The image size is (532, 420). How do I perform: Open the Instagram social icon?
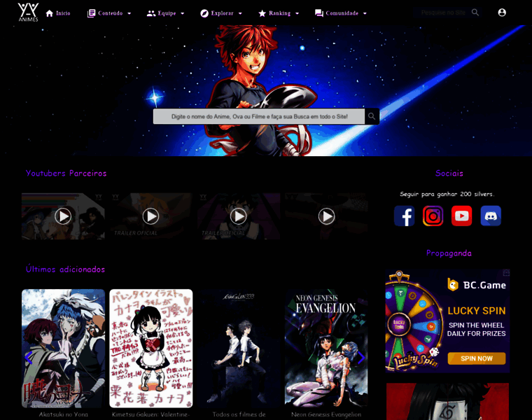click(433, 216)
